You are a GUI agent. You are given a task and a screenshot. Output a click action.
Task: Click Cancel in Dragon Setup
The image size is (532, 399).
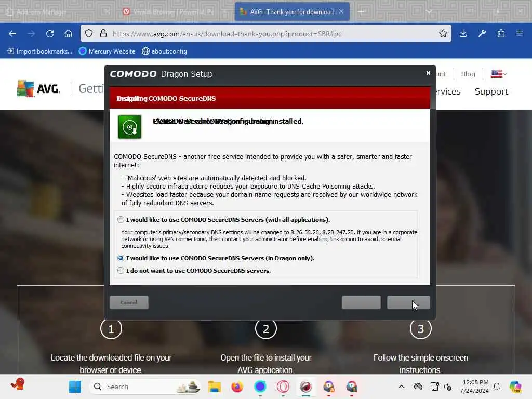[129, 302]
